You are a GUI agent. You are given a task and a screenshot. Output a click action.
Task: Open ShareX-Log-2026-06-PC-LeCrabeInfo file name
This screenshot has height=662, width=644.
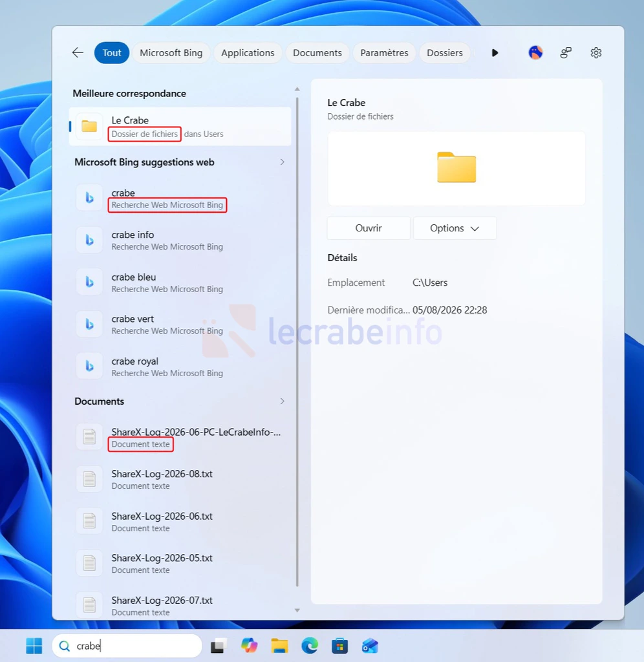pyautogui.click(x=196, y=432)
